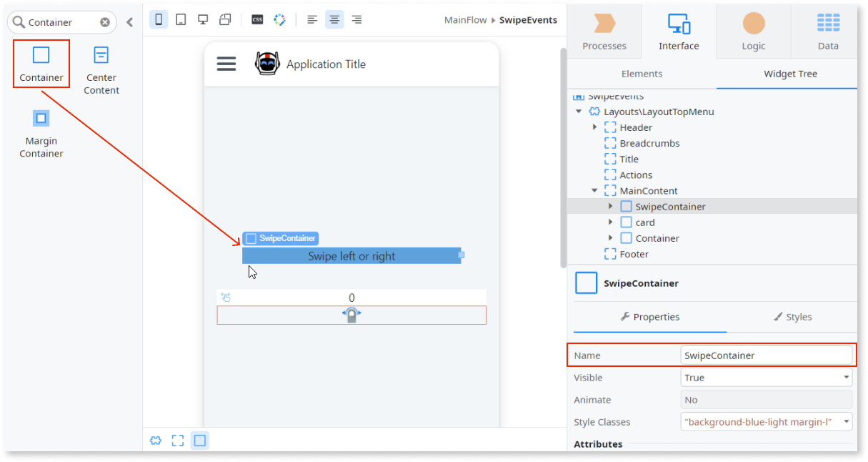
Task: Open the theme color editor icon
Action: tap(280, 19)
